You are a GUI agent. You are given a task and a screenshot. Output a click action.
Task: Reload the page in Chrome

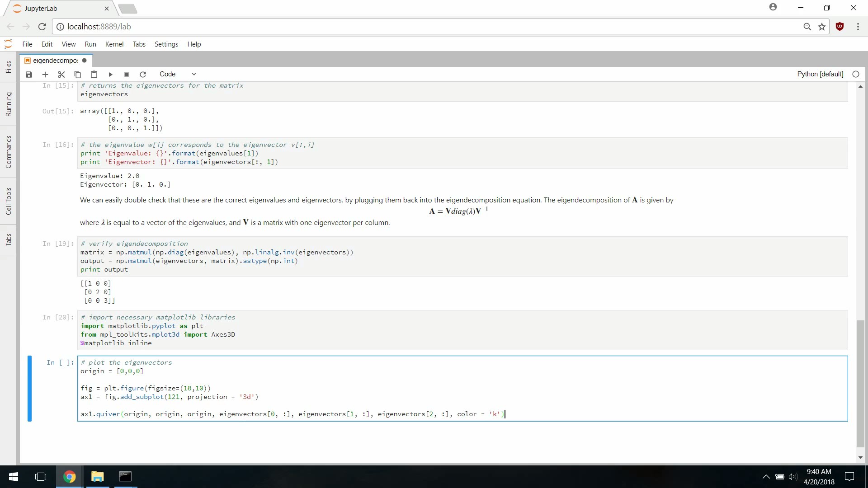click(x=42, y=27)
